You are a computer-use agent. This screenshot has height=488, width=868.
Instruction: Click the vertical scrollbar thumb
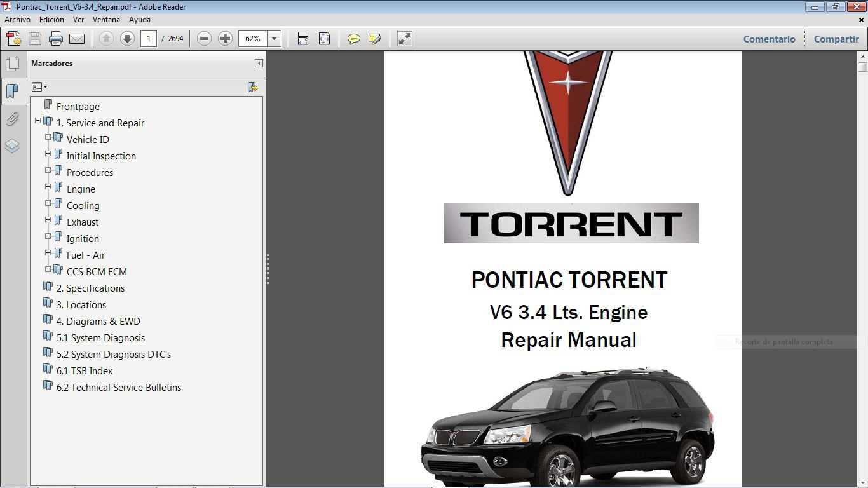pos(862,67)
